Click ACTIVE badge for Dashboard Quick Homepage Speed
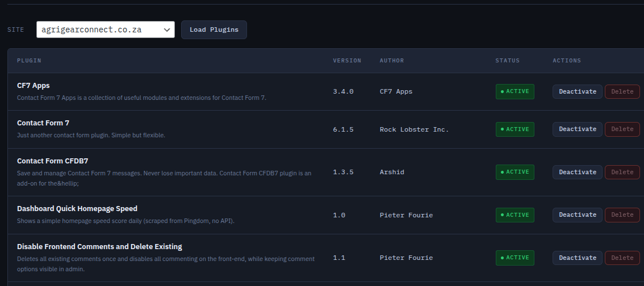 pyautogui.click(x=515, y=215)
